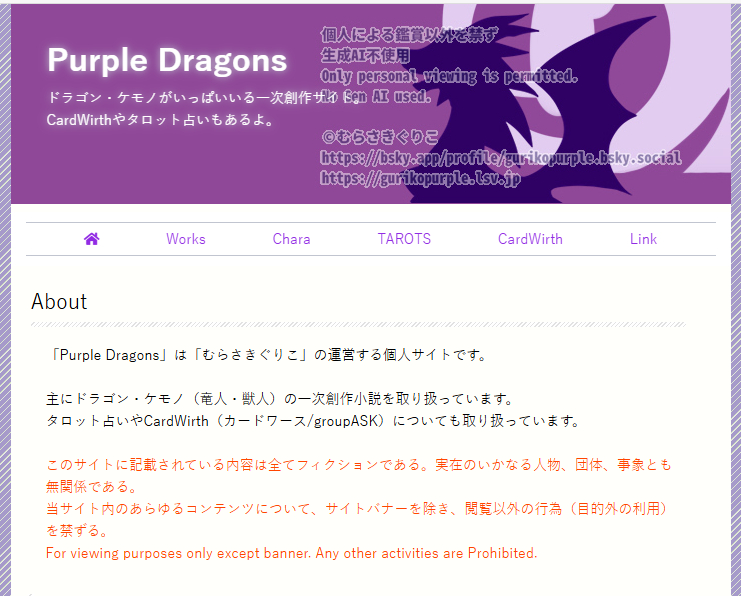Click the "CardWirthやタロット占いもあるよ" tagline

(160, 120)
